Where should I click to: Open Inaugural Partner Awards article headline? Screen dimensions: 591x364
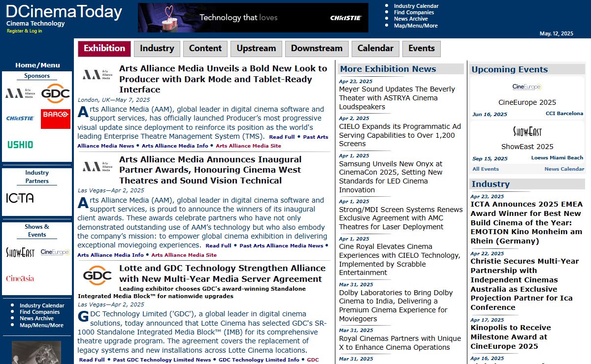[x=210, y=170]
